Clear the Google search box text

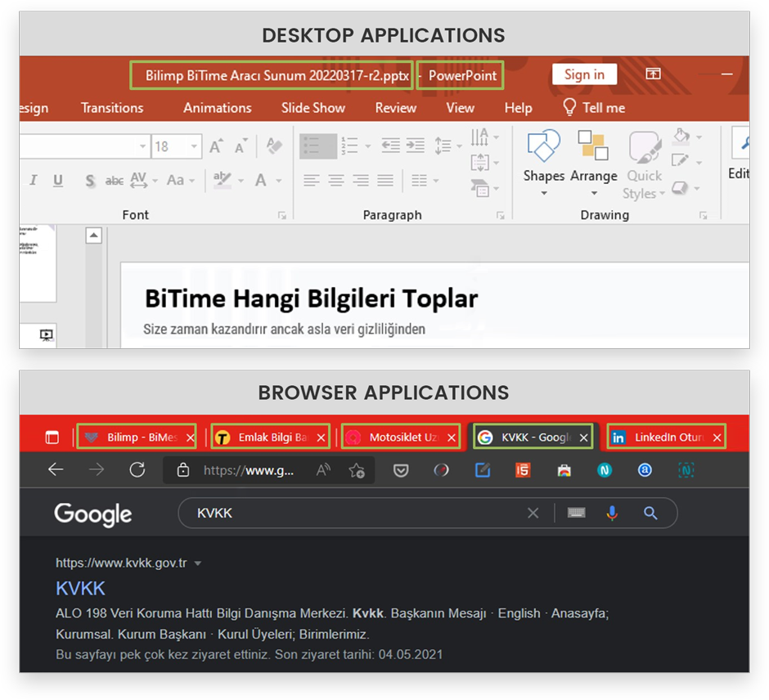tap(533, 514)
